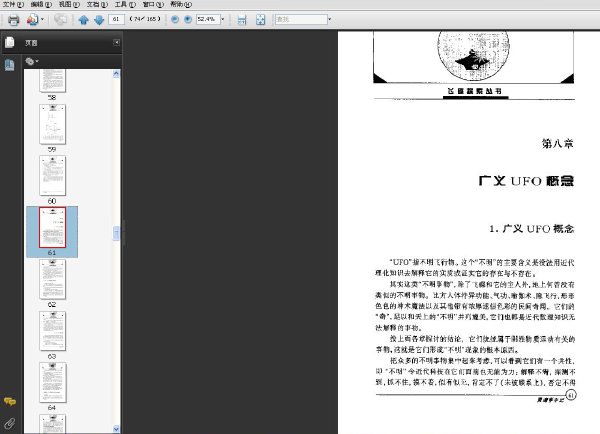Click the page count text (74 / 165)
This screenshot has width=600, height=434.
(x=145, y=19)
